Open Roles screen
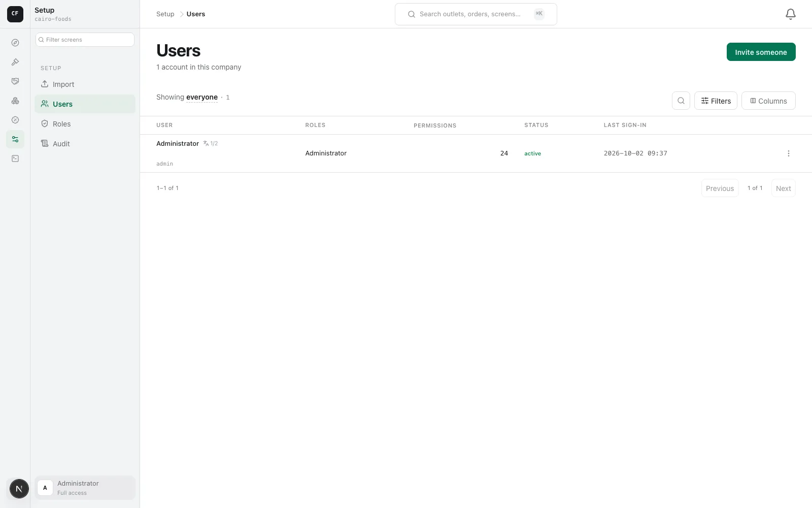Image resolution: width=812 pixels, height=508 pixels. [85, 124]
